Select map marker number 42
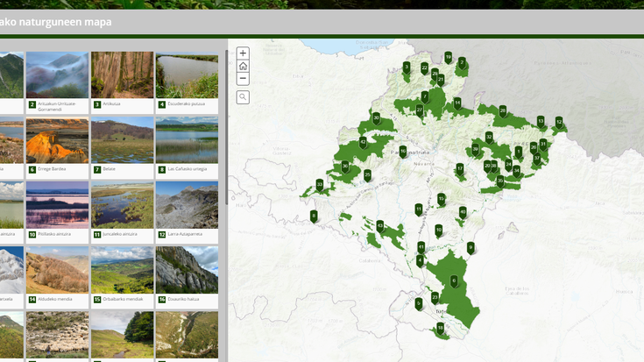 363,143
